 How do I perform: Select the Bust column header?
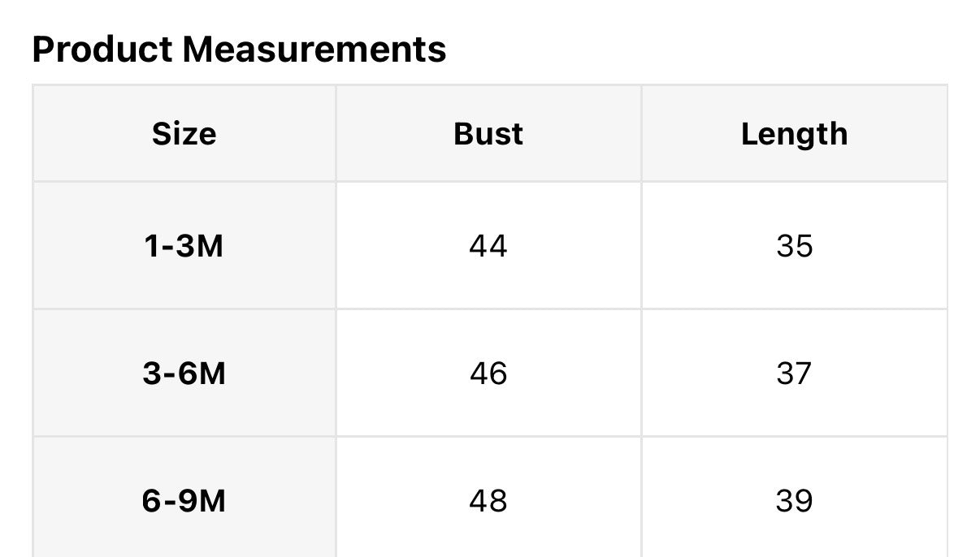point(488,134)
